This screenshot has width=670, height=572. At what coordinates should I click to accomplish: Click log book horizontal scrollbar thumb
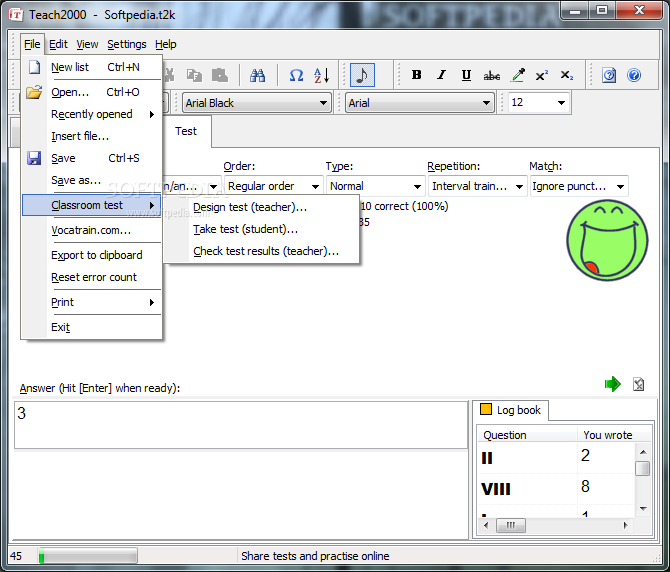click(511, 525)
